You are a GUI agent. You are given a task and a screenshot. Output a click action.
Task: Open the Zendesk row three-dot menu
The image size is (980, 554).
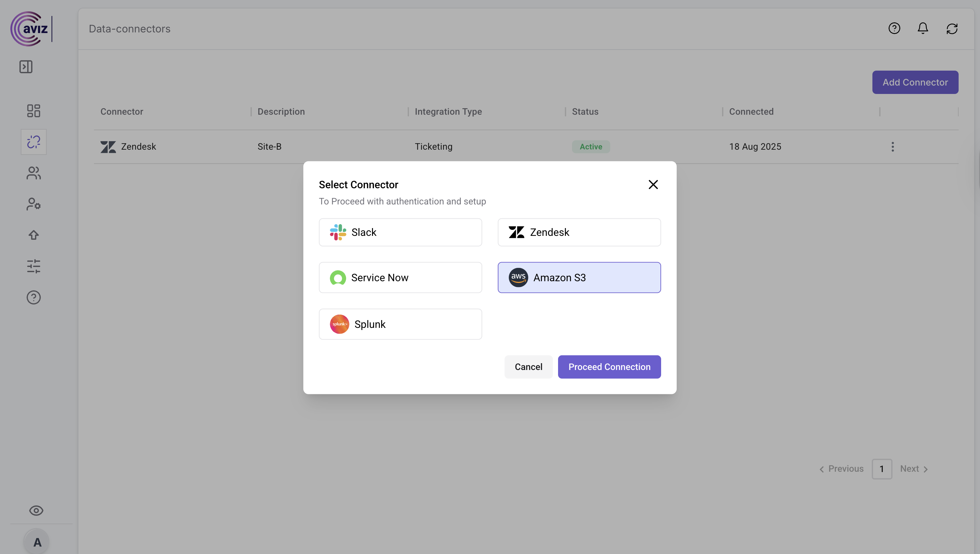[x=892, y=146]
